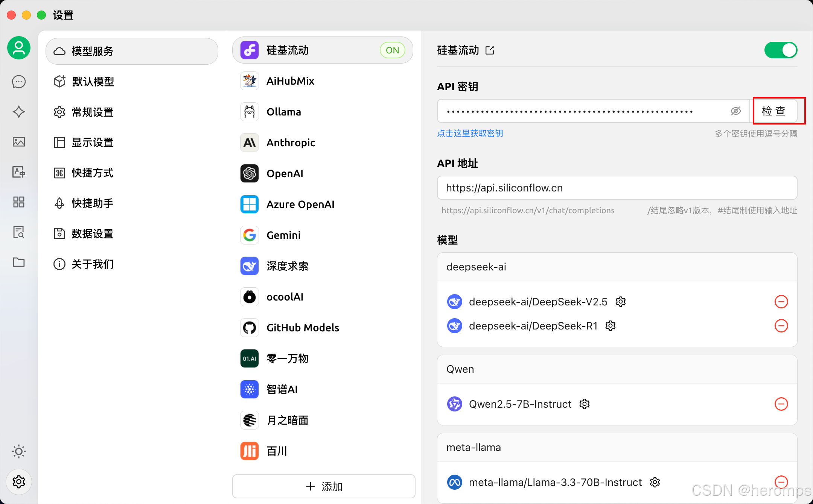The image size is (813, 504).
Task: Open the mini apps grid icon
Action: pyautogui.click(x=19, y=202)
